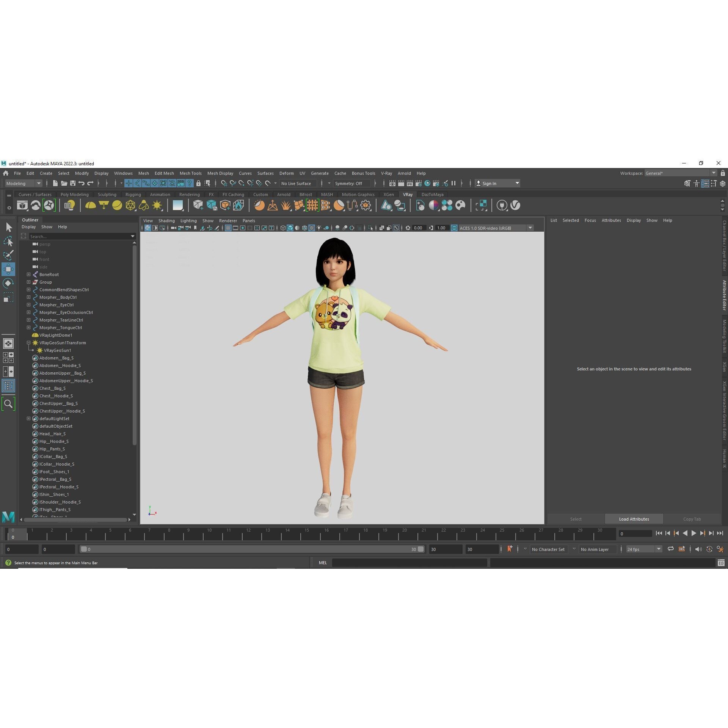This screenshot has width=728, height=728.
Task: Click the V-Ray IES light shelf icon
Action: [144, 206]
